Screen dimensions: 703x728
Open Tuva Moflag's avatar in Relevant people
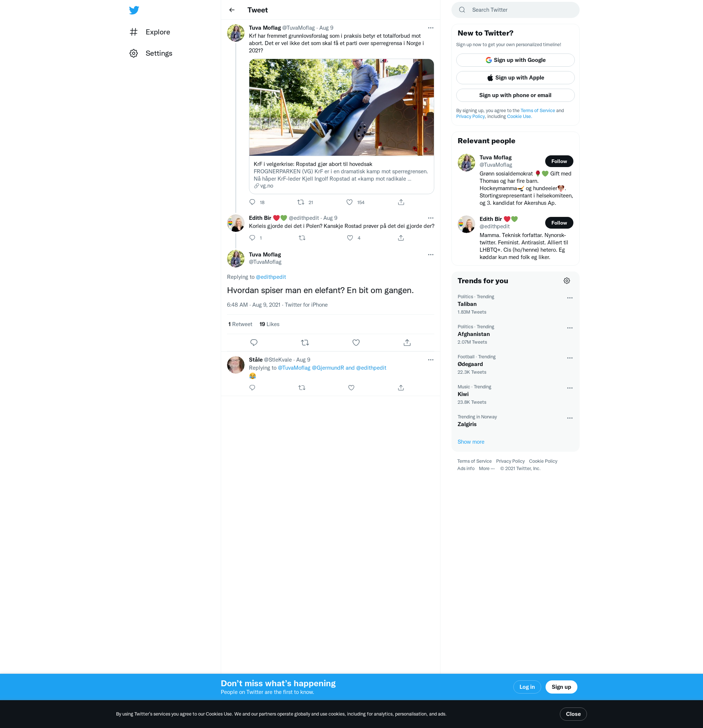click(466, 163)
